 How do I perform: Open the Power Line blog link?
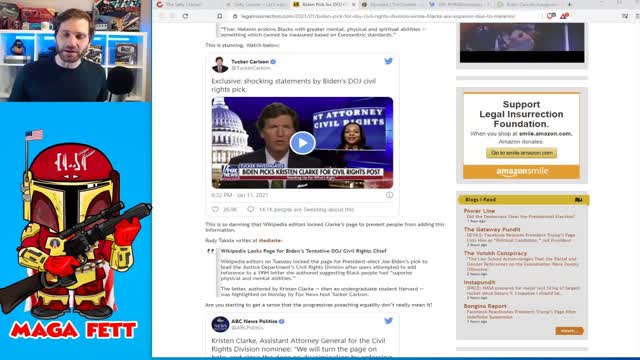click(x=479, y=211)
